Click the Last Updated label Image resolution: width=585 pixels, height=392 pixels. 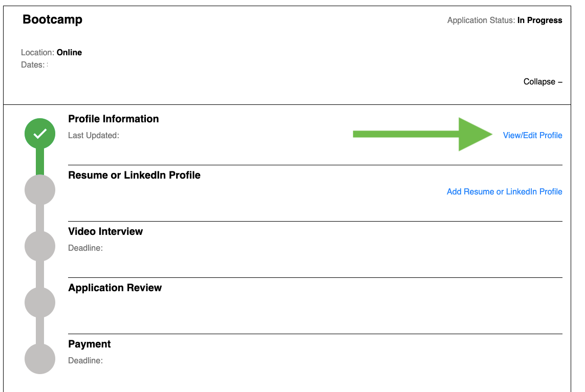tap(94, 136)
